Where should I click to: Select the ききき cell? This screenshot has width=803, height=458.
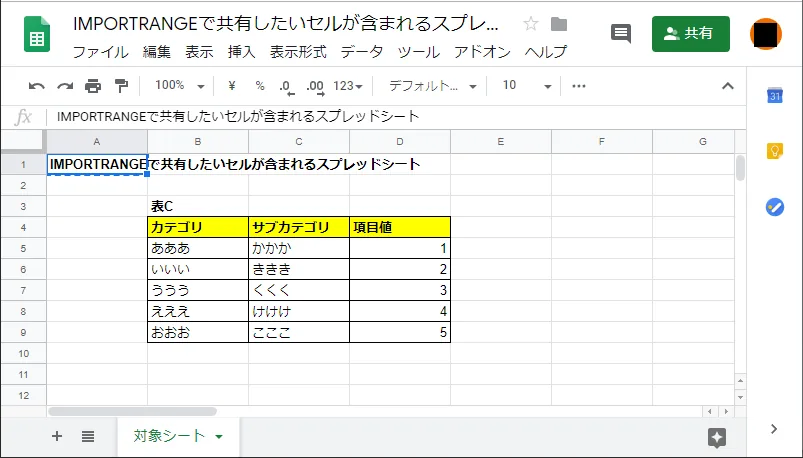pyautogui.click(x=299, y=269)
